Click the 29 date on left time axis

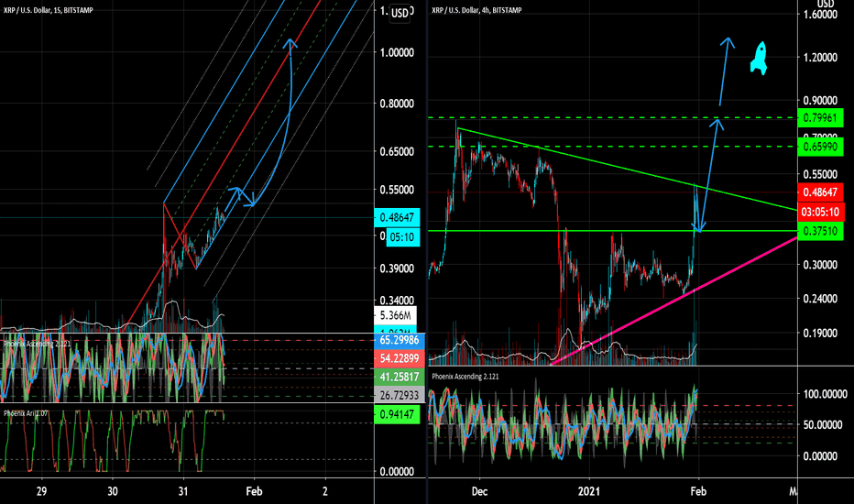(41, 491)
